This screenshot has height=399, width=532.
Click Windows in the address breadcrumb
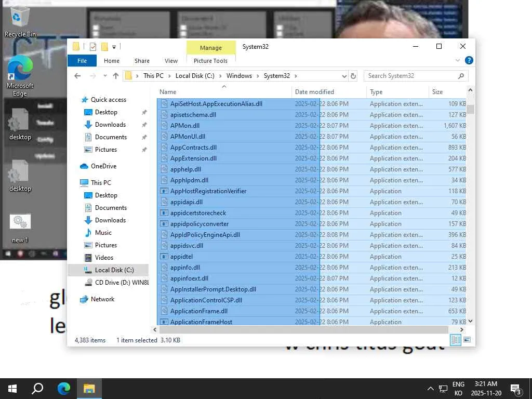point(239,76)
